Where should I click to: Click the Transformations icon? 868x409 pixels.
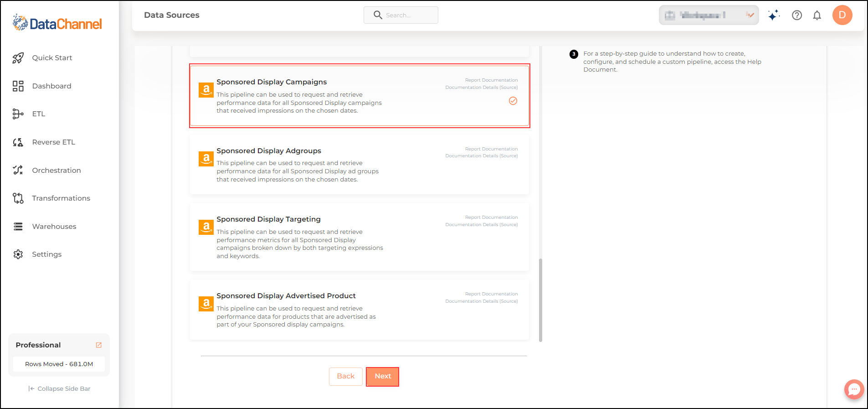tap(18, 198)
